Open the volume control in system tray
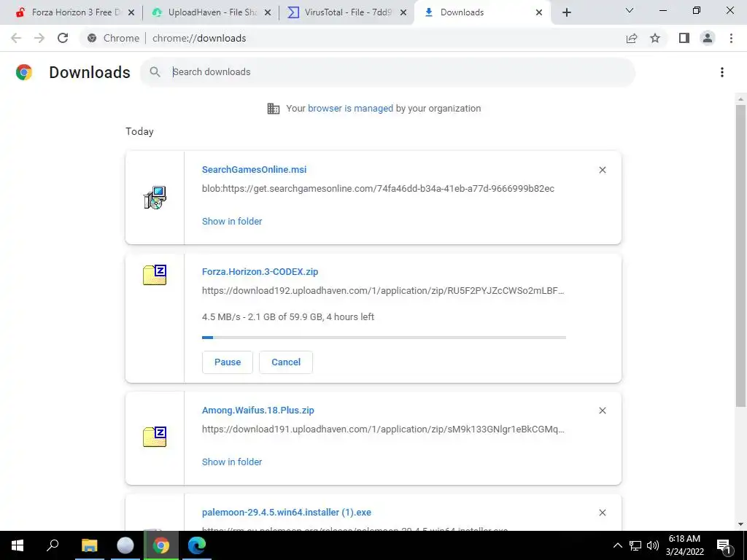The width and height of the screenshot is (747, 560). point(653,545)
